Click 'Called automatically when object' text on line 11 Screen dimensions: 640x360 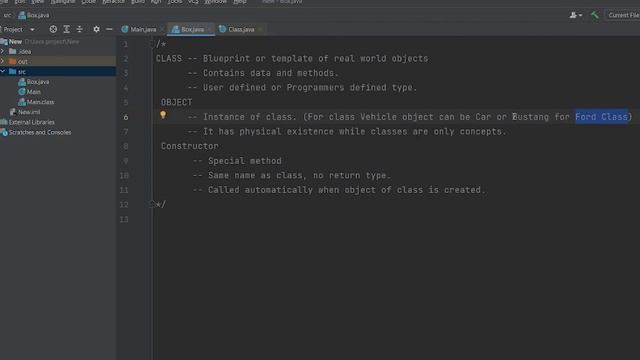(x=292, y=190)
